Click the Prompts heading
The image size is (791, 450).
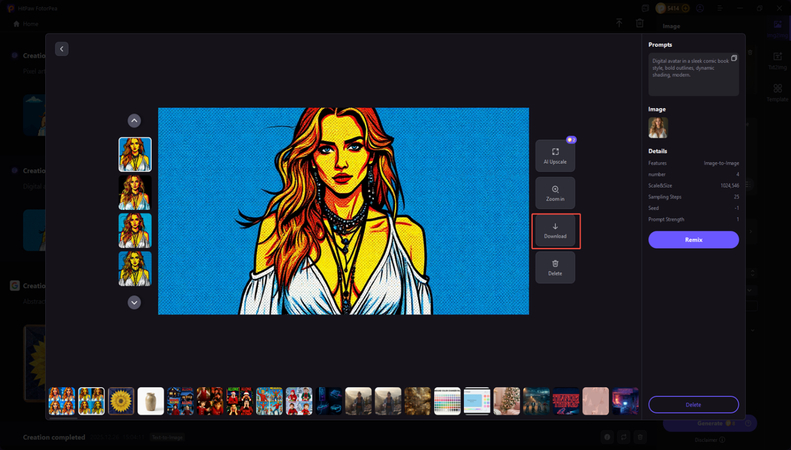[x=660, y=45]
